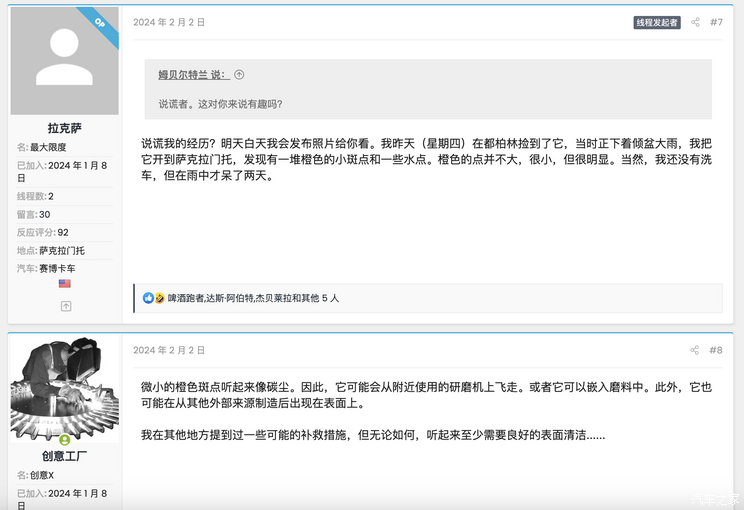Click the date stamp on post #8

[x=169, y=350]
